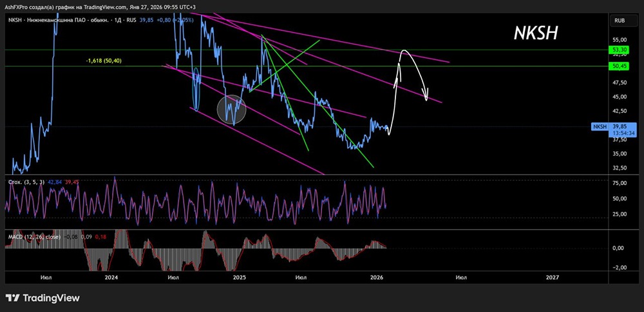Click the 13:54:34 bar countdown timer
The width and height of the screenshot is (644, 312).
click(624, 133)
